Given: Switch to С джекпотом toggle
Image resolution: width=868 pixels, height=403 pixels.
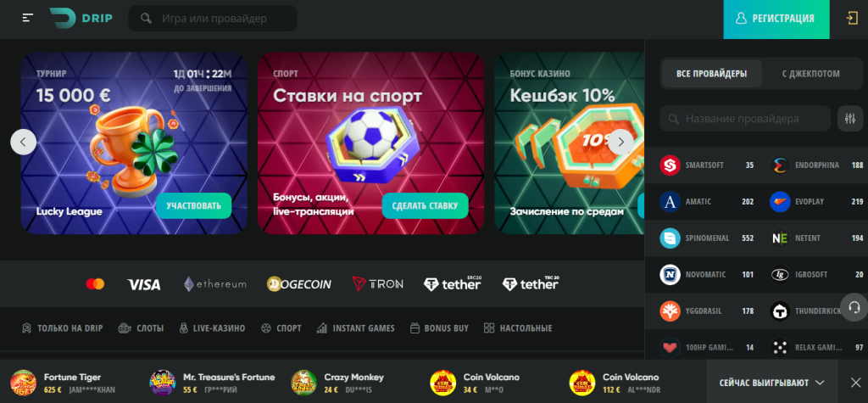Looking at the screenshot, I should tap(811, 74).
